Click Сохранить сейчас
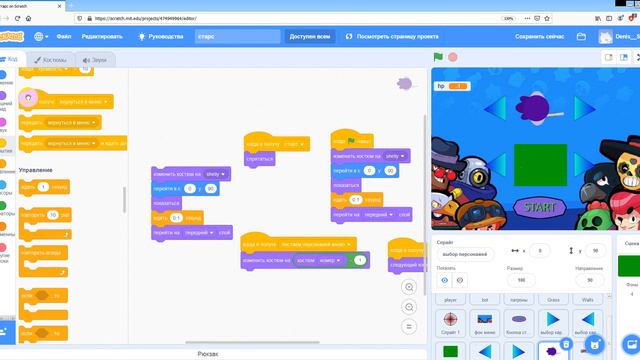Viewport: 640px width, 360px height. click(540, 37)
